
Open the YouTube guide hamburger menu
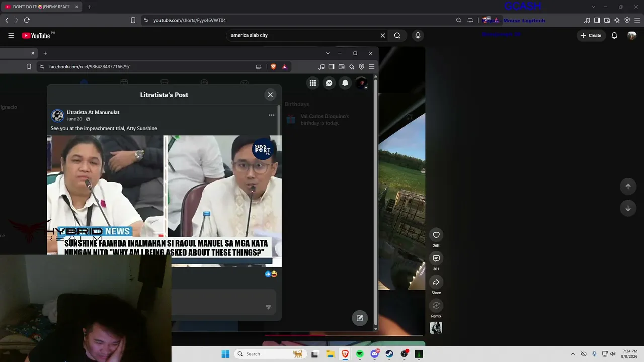11,36
